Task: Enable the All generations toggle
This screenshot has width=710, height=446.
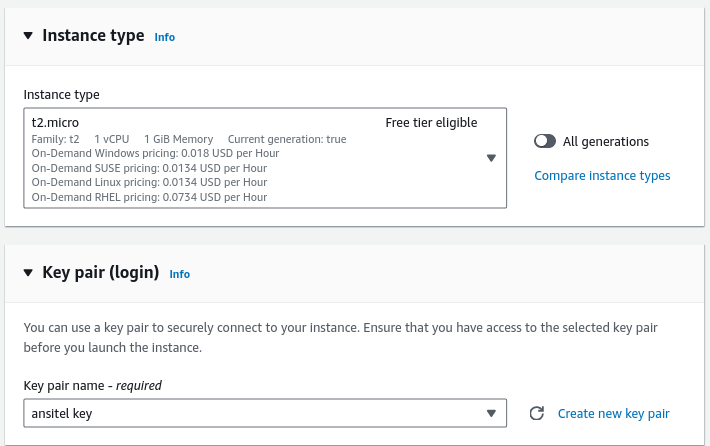Action: tap(545, 142)
